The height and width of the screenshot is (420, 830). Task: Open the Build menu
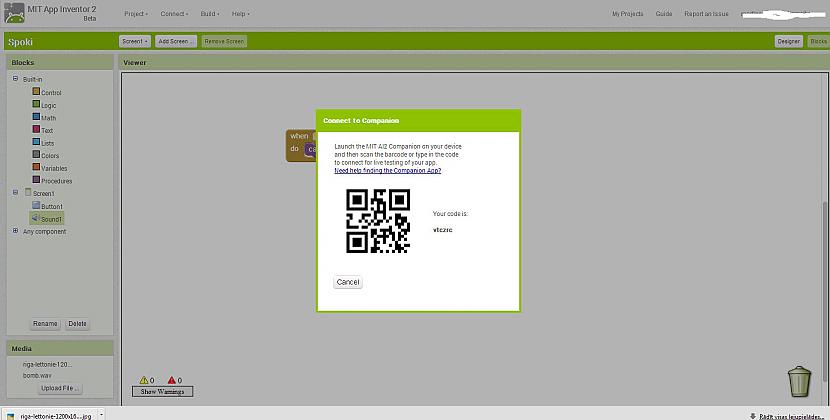pyautogui.click(x=210, y=14)
